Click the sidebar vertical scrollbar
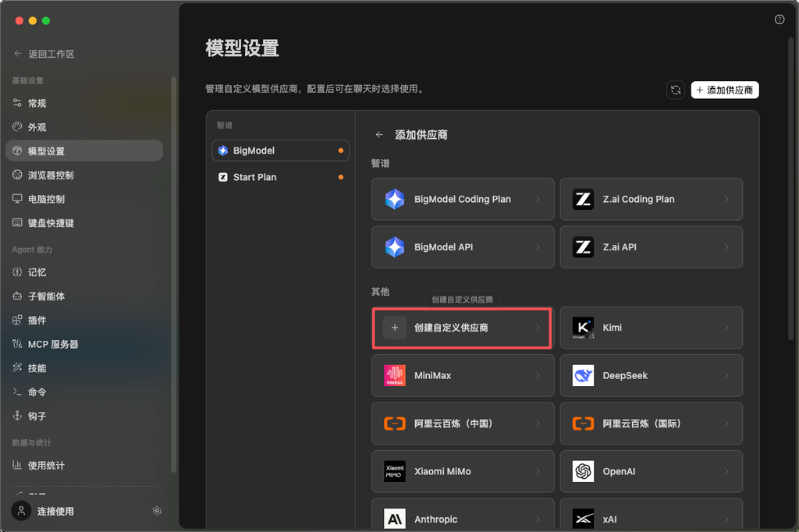The height and width of the screenshot is (532, 799). click(x=173, y=274)
